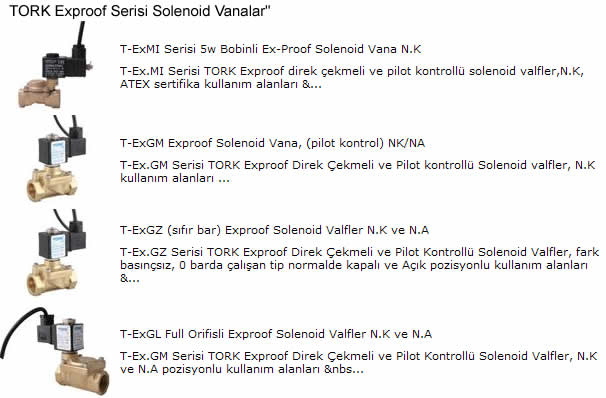This screenshot has width=606, height=398.
Task: Click the T-ExMI solenoid valve thumbnail
Action: click(x=56, y=65)
